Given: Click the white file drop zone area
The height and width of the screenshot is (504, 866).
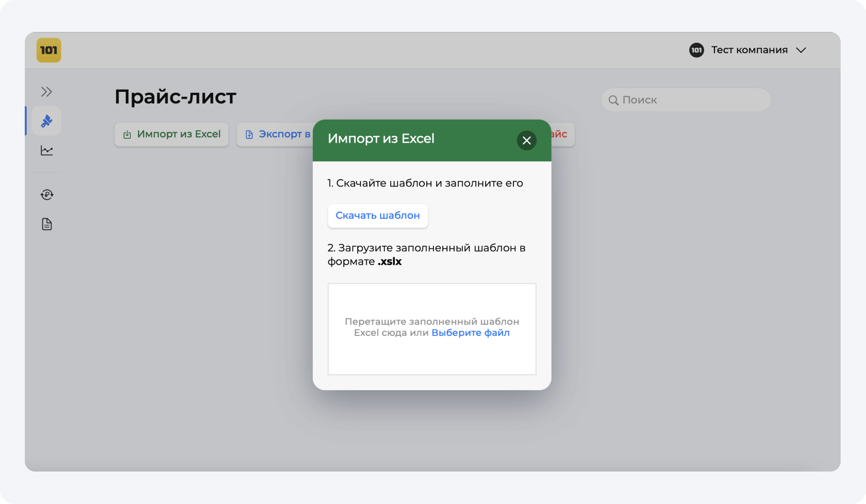Looking at the screenshot, I should point(431,356).
